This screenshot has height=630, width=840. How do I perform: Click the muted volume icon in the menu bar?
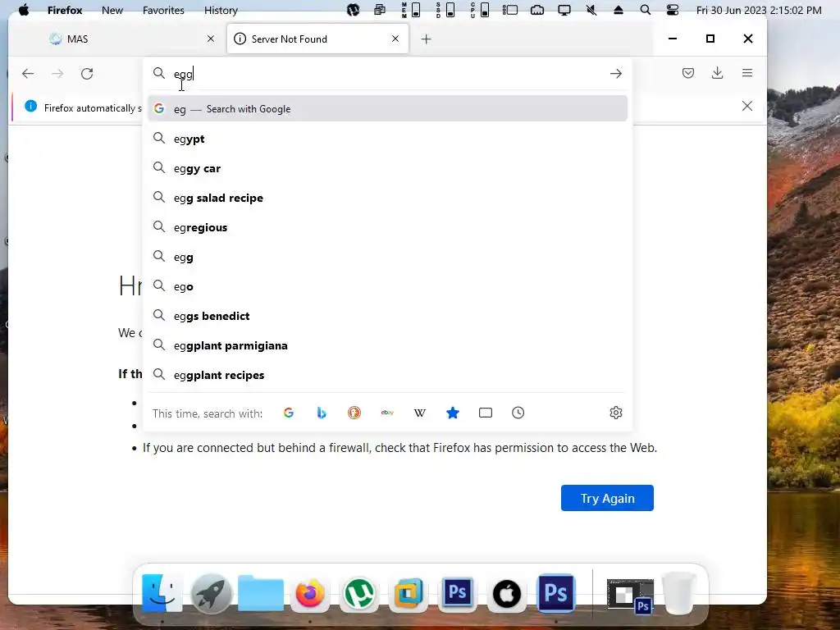point(591,10)
